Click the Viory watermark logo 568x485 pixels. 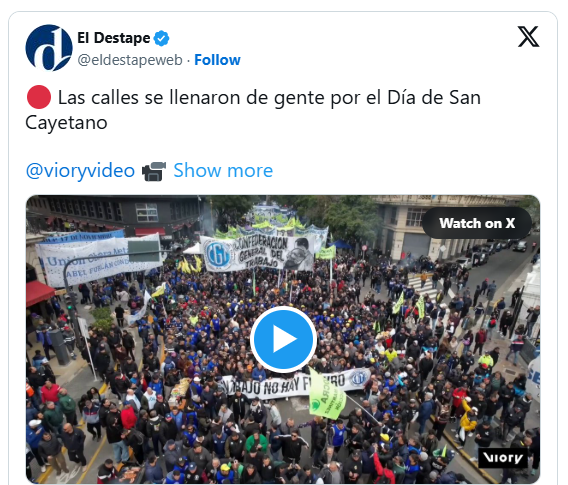504,458
